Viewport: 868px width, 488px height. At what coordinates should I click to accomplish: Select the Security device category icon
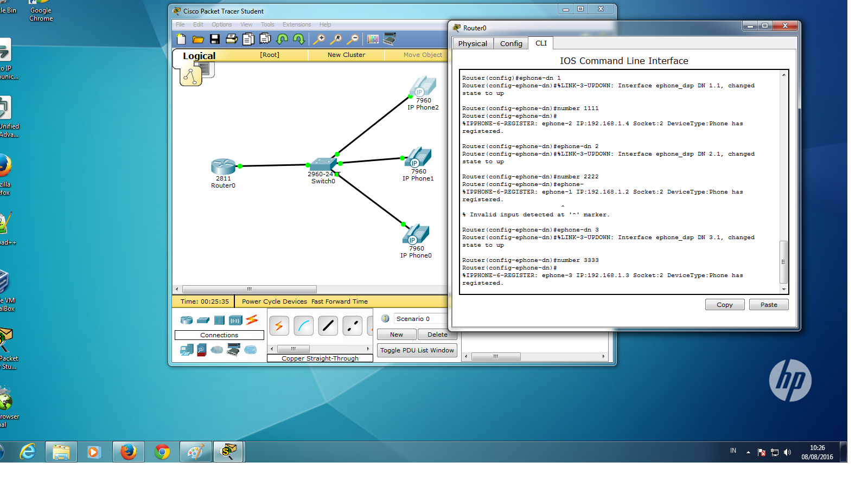tap(202, 350)
